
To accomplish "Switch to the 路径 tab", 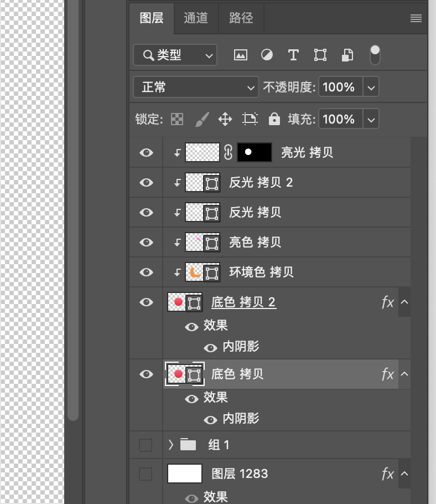I will [241, 18].
